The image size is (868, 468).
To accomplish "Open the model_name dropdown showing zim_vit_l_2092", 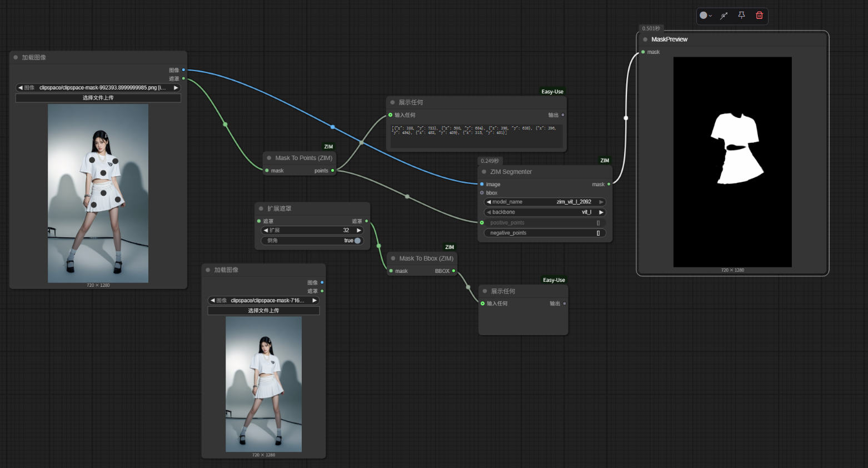I will click(x=545, y=202).
